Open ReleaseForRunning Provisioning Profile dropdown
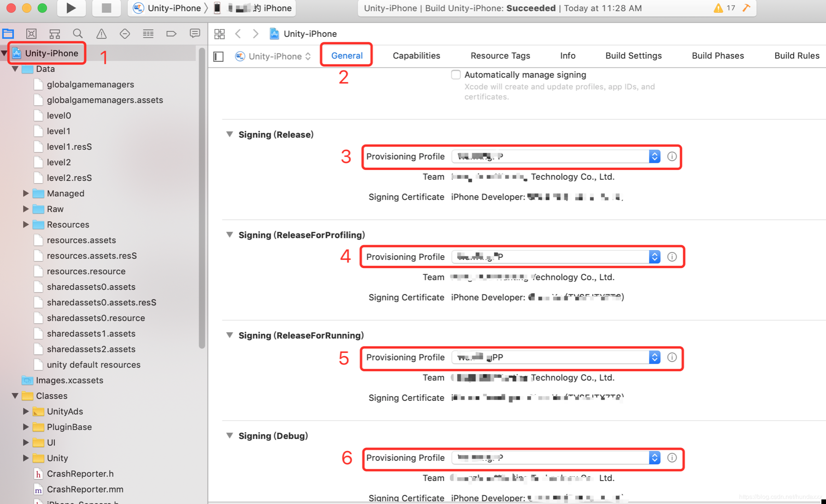This screenshot has width=826, height=504. point(556,357)
